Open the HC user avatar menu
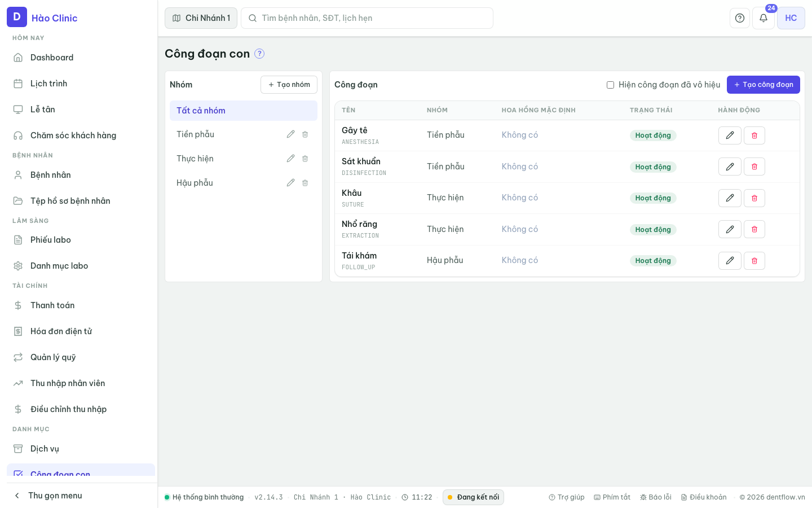This screenshot has width=812, height=508. click(791, 18)
